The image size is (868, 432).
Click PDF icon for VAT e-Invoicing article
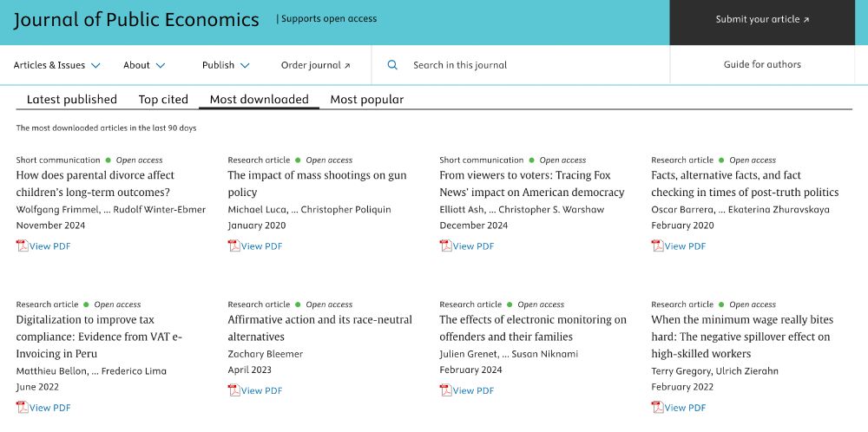click(23, 407)
